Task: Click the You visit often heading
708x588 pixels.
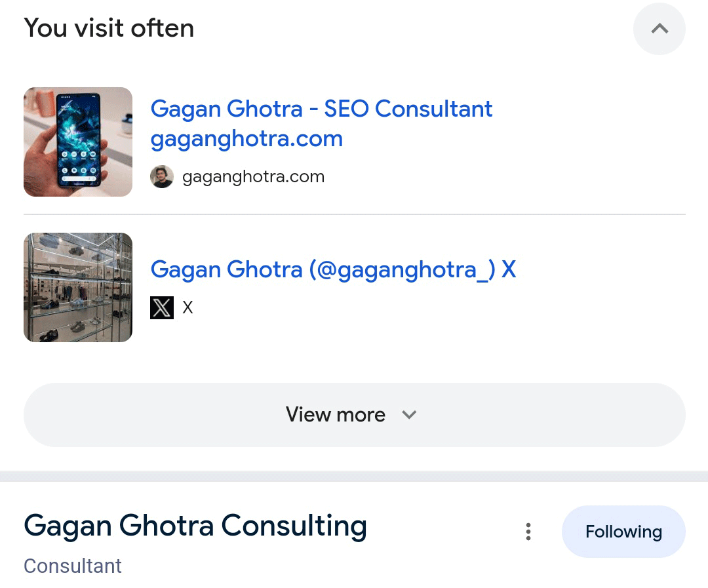Action: click(x=109, y=28)
